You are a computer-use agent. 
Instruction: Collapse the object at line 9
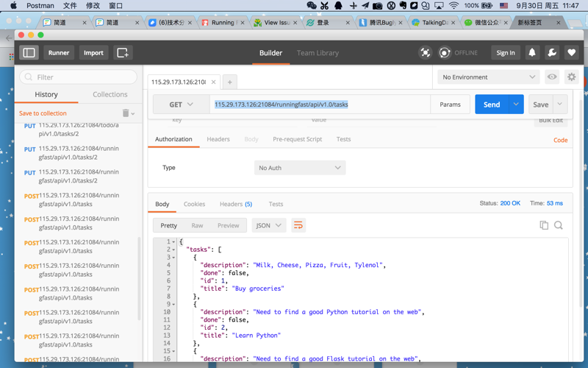[x=173, y=305]
